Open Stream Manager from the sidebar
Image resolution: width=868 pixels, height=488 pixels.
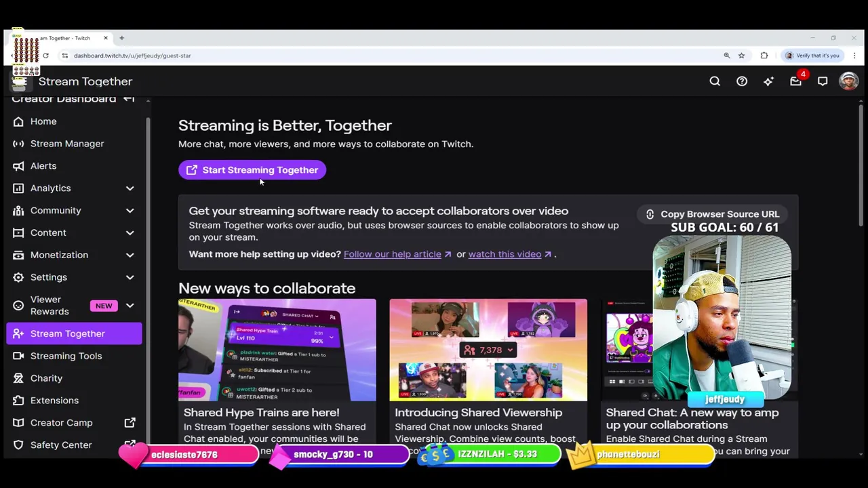tap(75, 144)
